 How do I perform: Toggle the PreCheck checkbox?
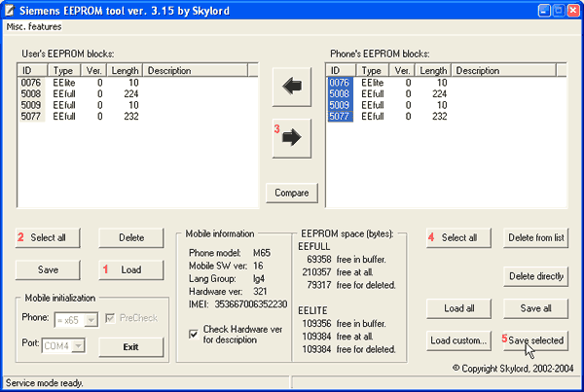110,318
